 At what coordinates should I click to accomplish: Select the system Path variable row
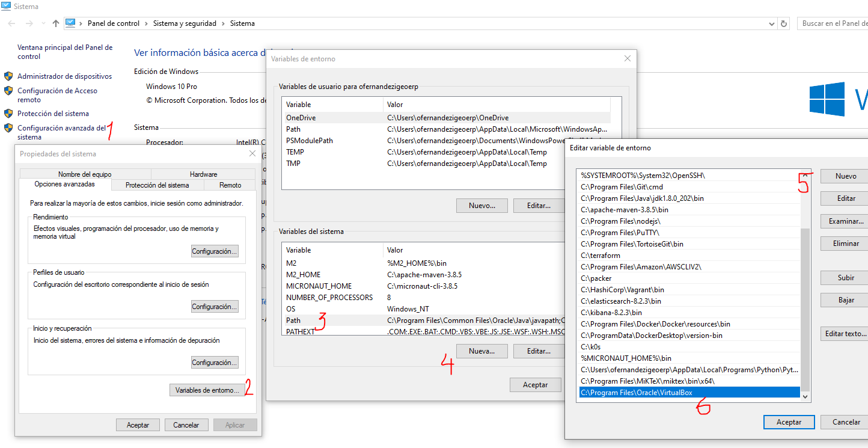[x=424, y=321]
